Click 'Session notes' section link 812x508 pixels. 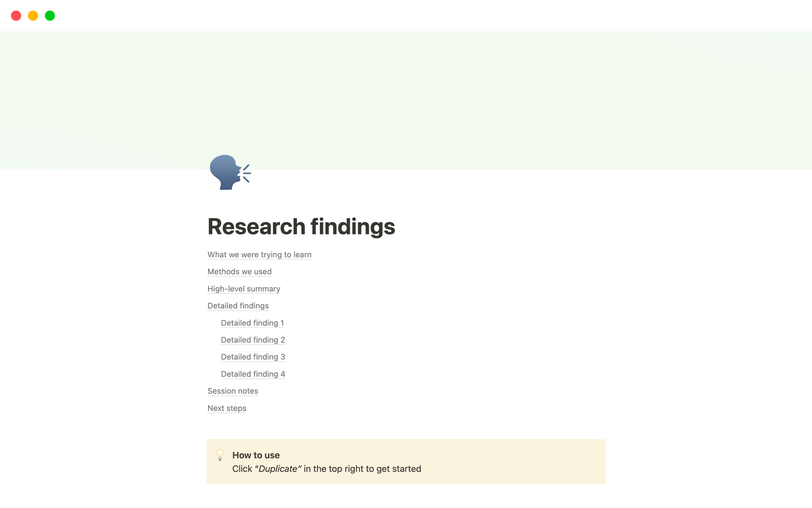point(233,391)
